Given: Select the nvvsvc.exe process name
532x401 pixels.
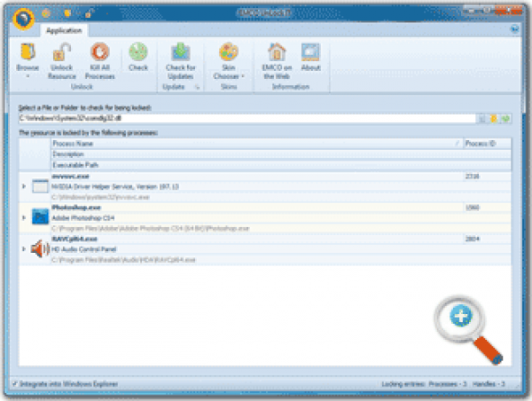Looking at the screenshot, I should point(70,177).
